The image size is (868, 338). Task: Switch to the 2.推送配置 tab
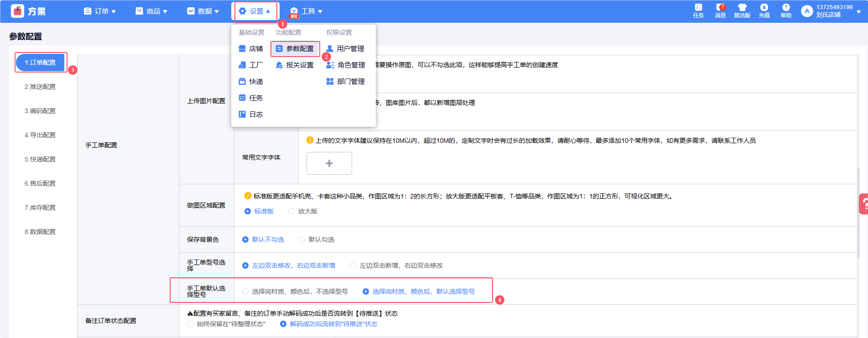click(x=40, y=87)
